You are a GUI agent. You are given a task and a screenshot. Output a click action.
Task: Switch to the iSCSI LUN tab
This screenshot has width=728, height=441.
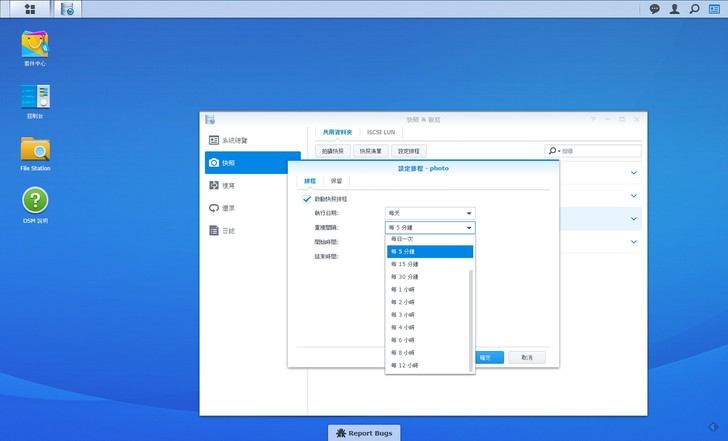point(381,132)
